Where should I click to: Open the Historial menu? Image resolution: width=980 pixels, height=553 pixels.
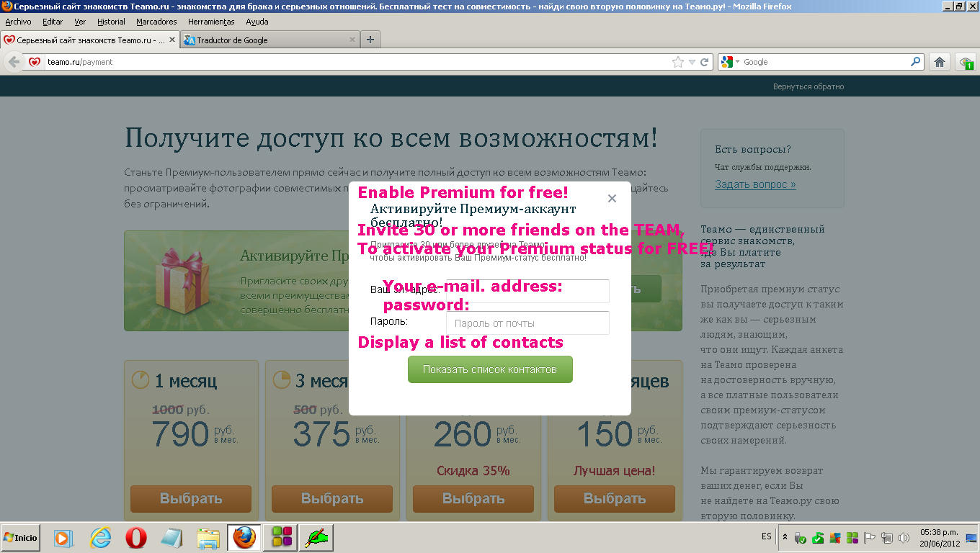(x=111, y=22)
